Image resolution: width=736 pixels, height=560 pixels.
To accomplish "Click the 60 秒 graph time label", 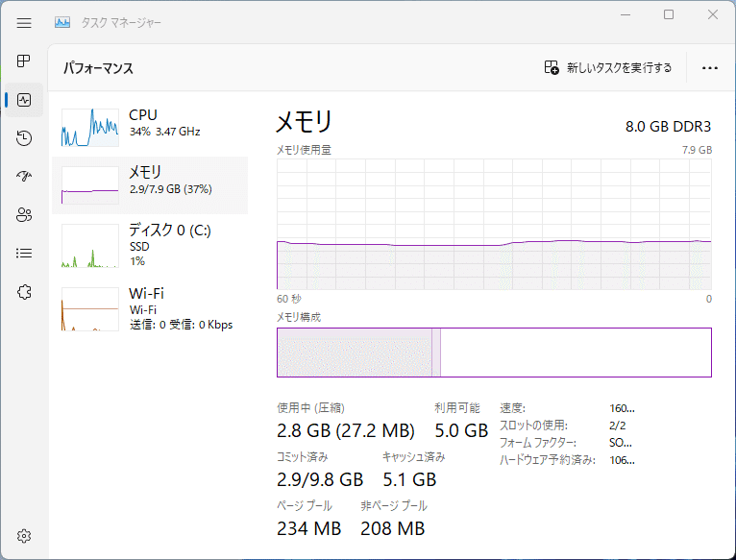I will click(288, 299).
